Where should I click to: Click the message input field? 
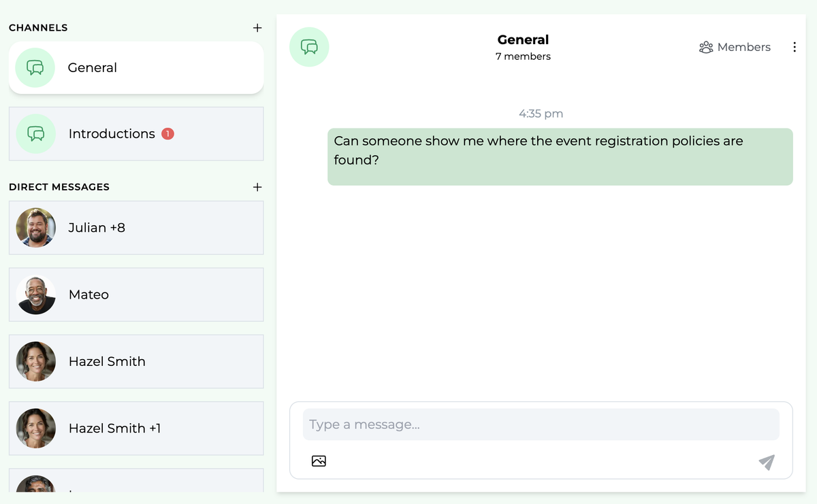pyautogui.click(x=541, y=424)
